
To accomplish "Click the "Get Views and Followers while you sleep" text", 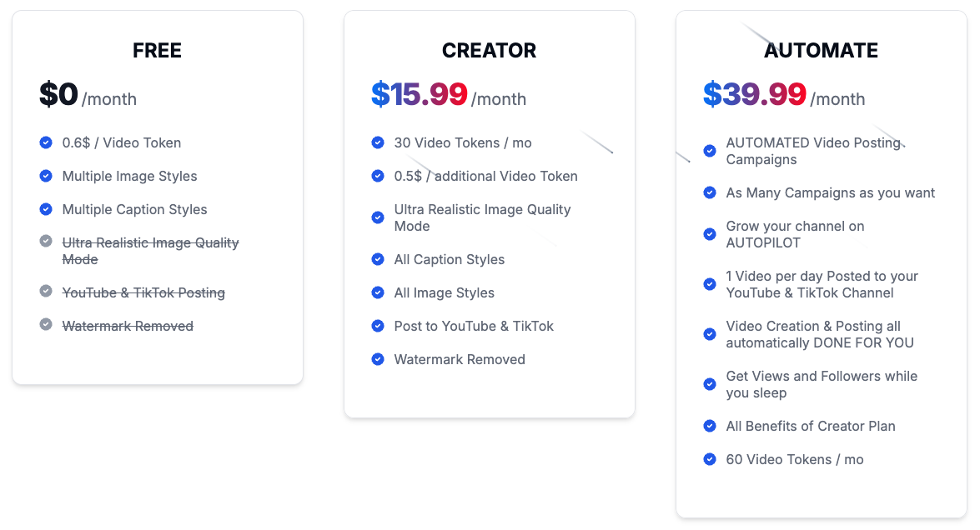I will (x=821, y=384).
